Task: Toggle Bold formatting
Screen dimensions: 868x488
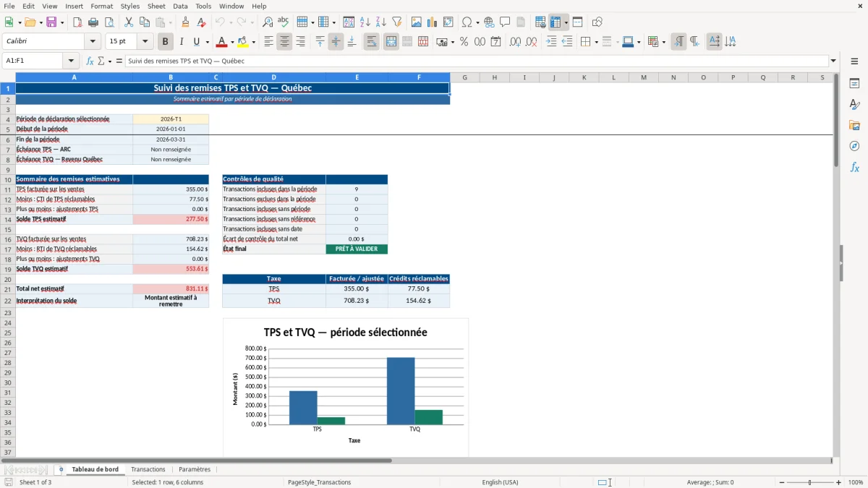Action: pyautogui.click(x=166, y=42)
